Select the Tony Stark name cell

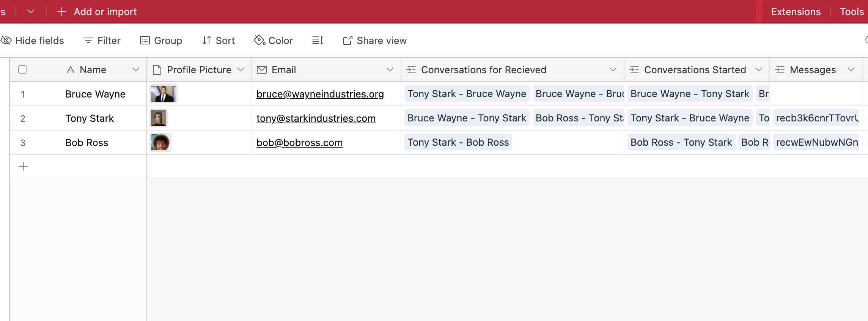coord(90,118)
